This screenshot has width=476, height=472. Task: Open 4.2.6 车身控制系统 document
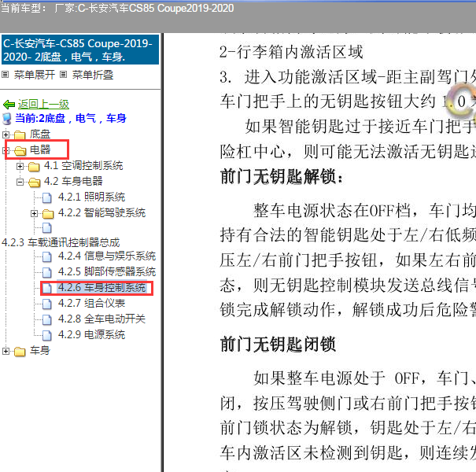point(101,287)
